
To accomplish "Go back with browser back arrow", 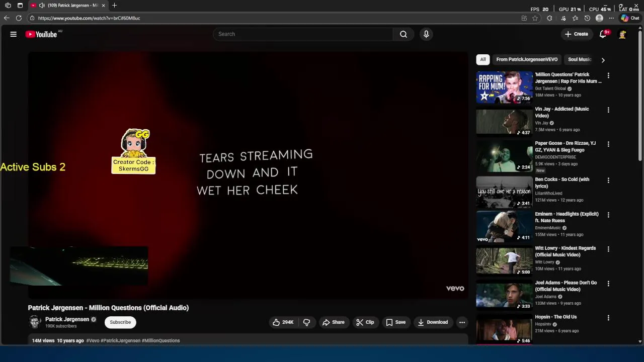I will (7, 18).
